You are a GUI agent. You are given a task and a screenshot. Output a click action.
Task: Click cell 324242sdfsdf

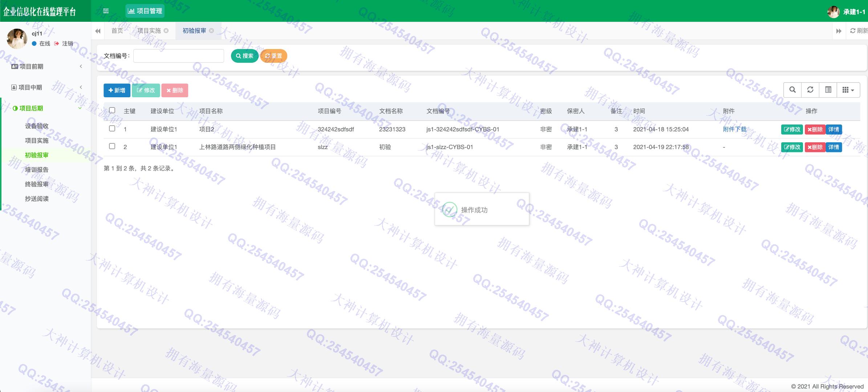click(336, 129)
